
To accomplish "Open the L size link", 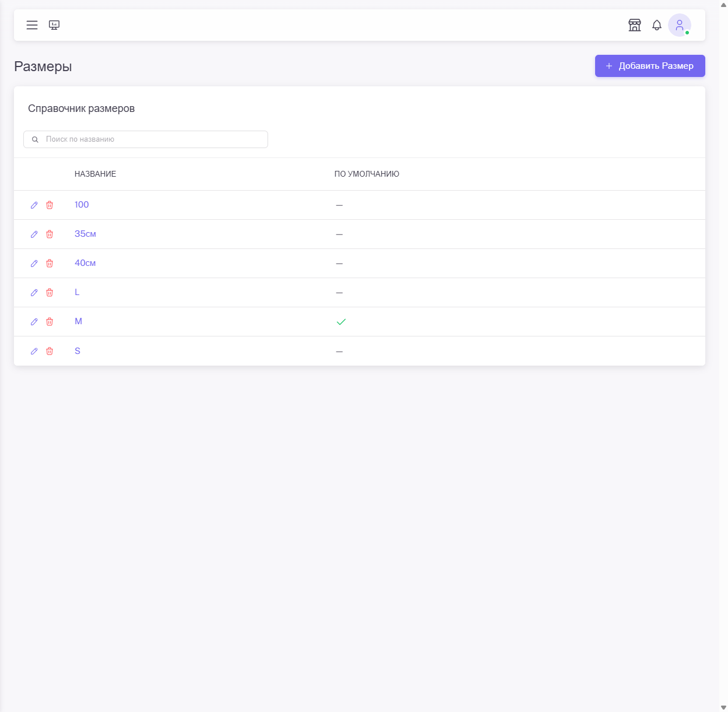I will pyautogui.click(x=77, y=292).
